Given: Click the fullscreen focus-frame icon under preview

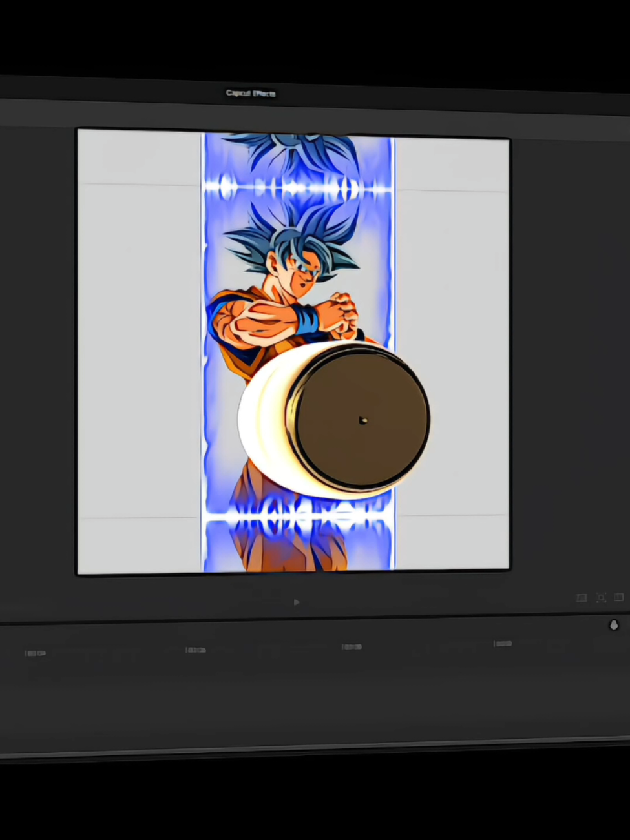Looking at the screenshot, I should pyautogui.click(x=601, y=598).
